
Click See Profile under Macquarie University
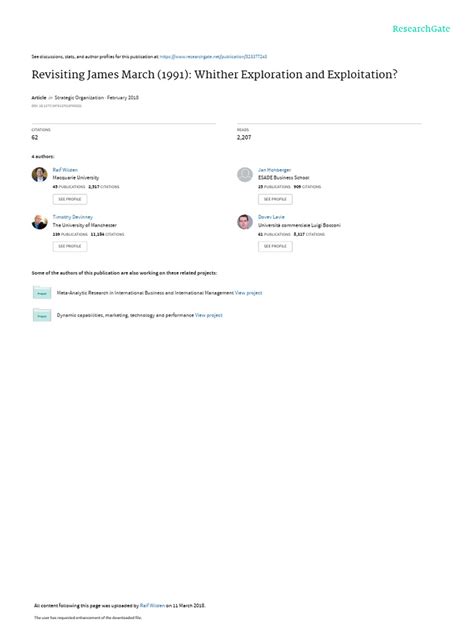pyautogui.click(x=70, y=199)
